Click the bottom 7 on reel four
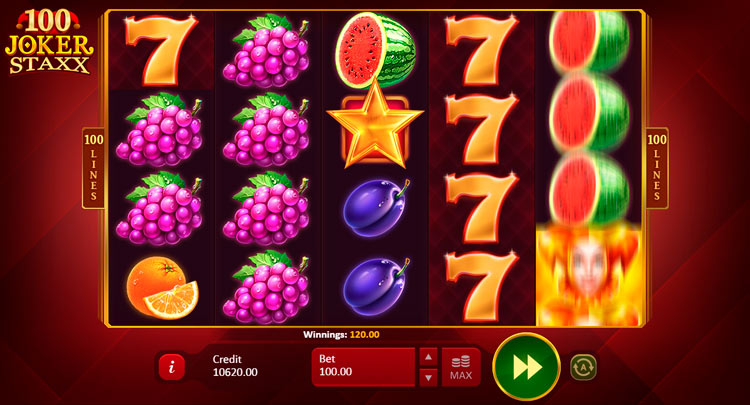Viewport: 750px width, 405px height. click(482, 286)
